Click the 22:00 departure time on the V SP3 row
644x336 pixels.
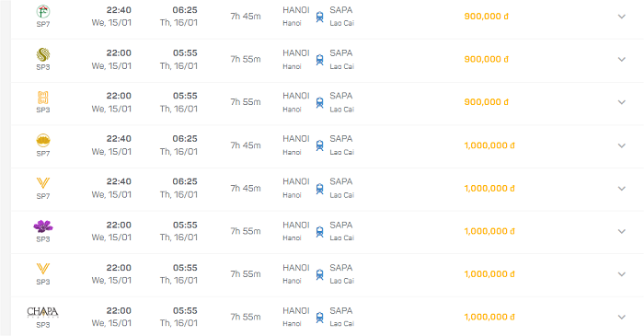119,268
